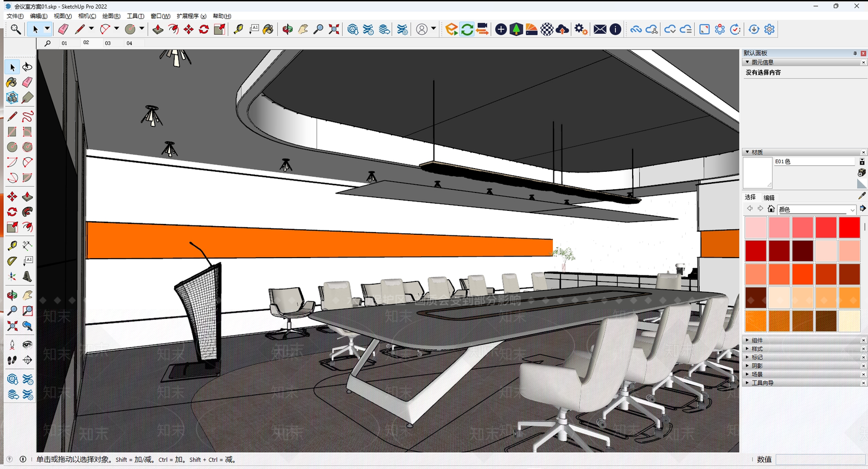Select the Walk footprints tool in left toolbar
Image resolution: width=868 pixels, height=469 pixels.
tap(12, 360)
